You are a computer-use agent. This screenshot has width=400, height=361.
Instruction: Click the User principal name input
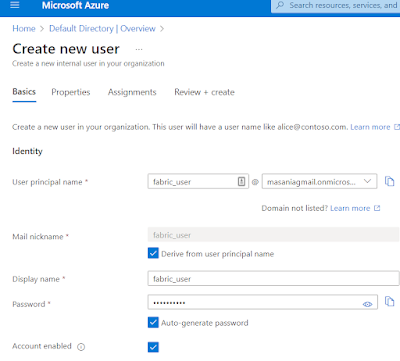point(198,181)
